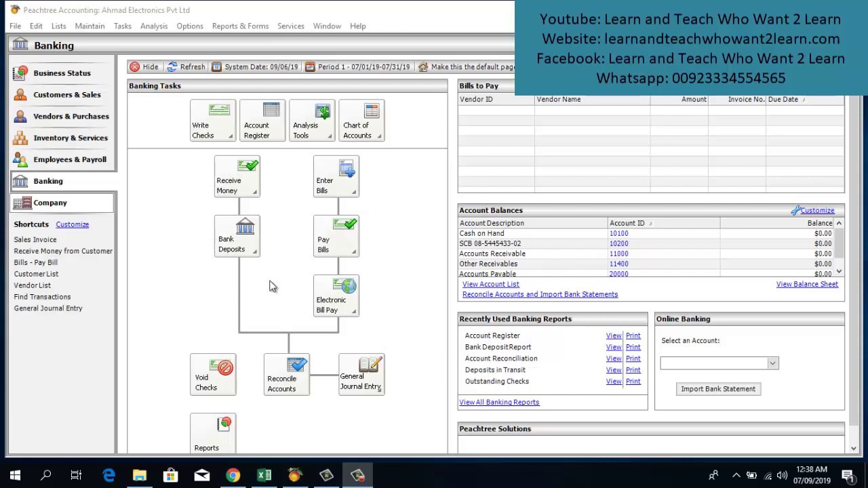Image resolution: width=868 pixels, height=488 pixels.
Task: Open the Enter Bills icon
Action: click(336, 177)
